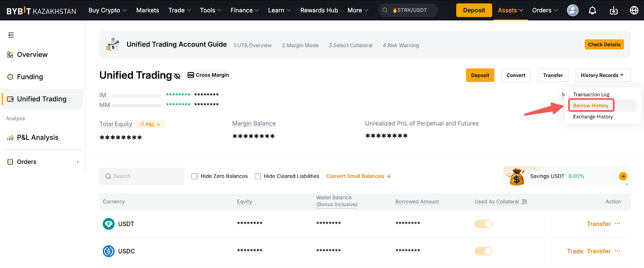Screen dimensions: 644x268
Task: Toggle balance visibility eye icon
Action: coord(177,76)
